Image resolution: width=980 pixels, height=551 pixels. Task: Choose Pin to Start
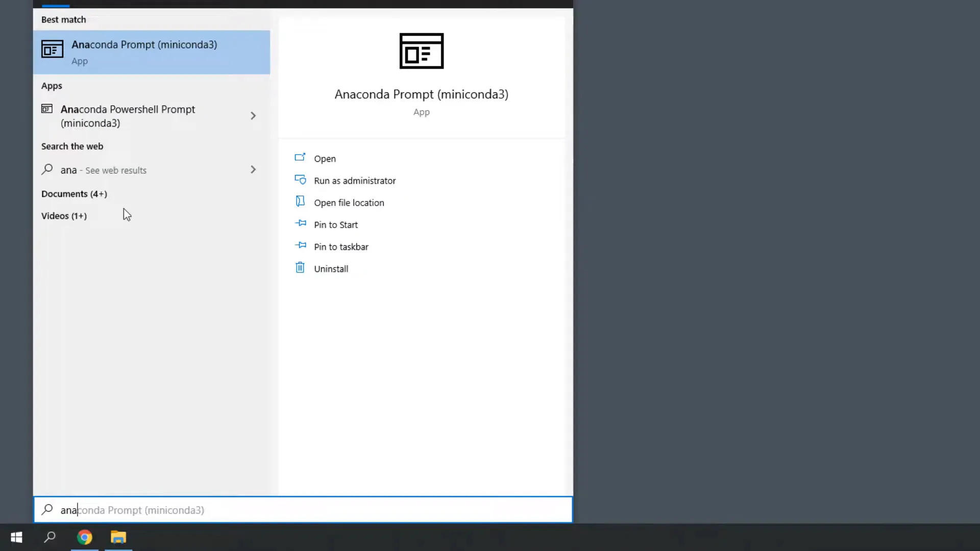click(335, 224)
